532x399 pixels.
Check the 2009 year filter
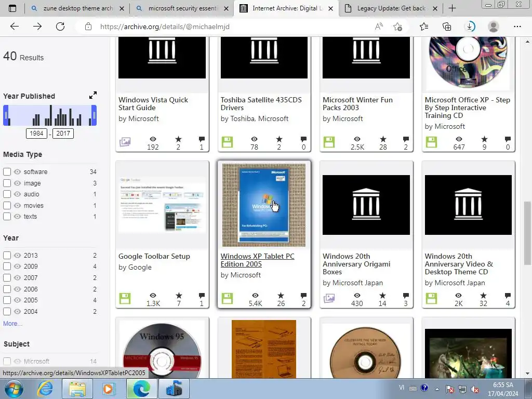pos(7,267)
